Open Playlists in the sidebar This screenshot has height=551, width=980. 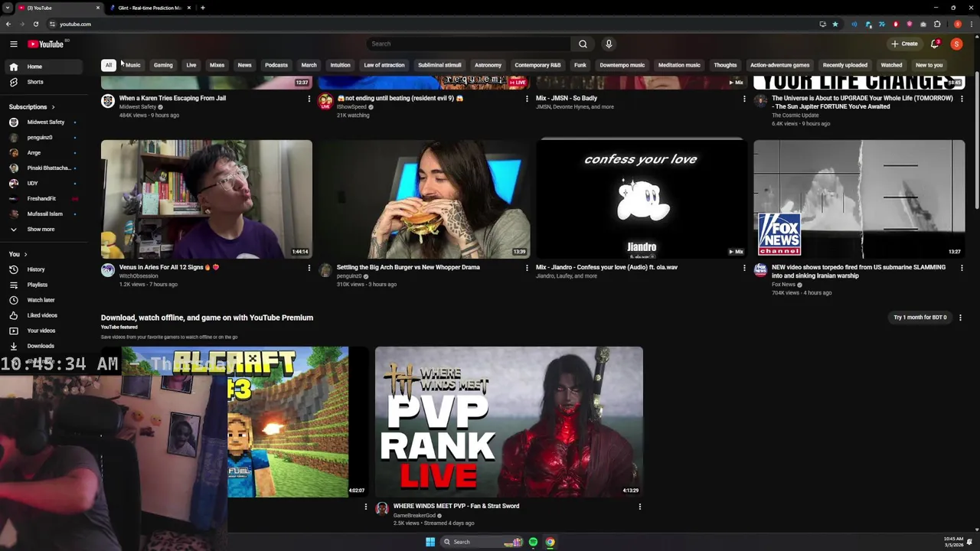pyautogui.click(x=37, y=285)
